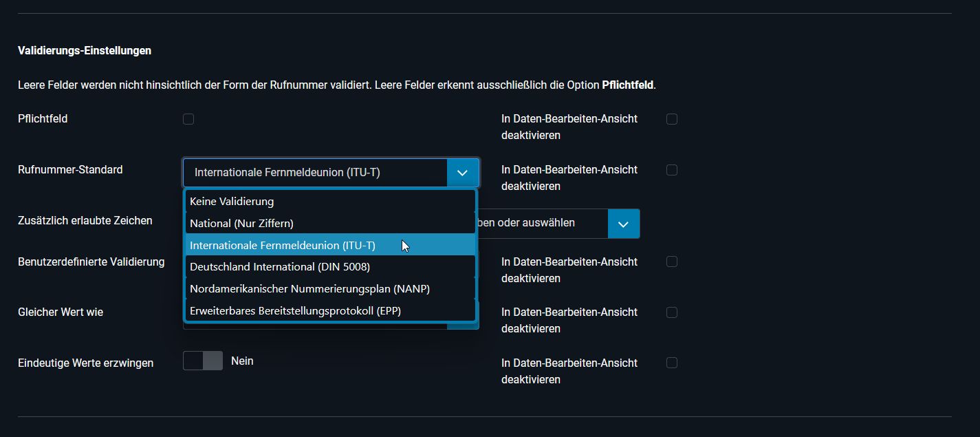Tick the Pflichtfeld checkbox
Image resolution: width=980 pixels, height=437 pixels.
pyautogui.click(x=188, y=119)
